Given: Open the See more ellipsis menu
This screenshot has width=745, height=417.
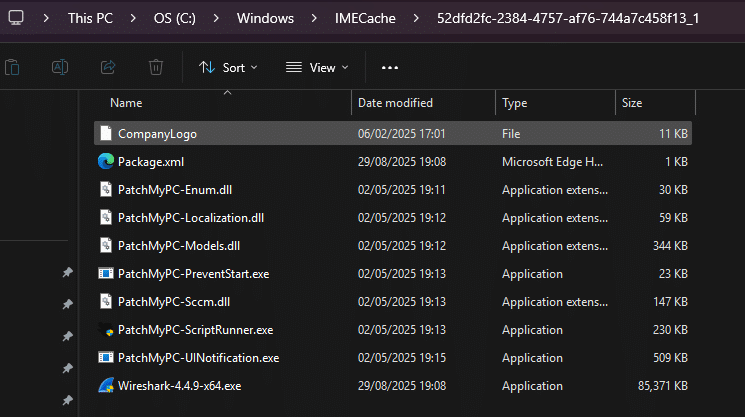Looking at the screenshot, I should [x=390, y=68].
